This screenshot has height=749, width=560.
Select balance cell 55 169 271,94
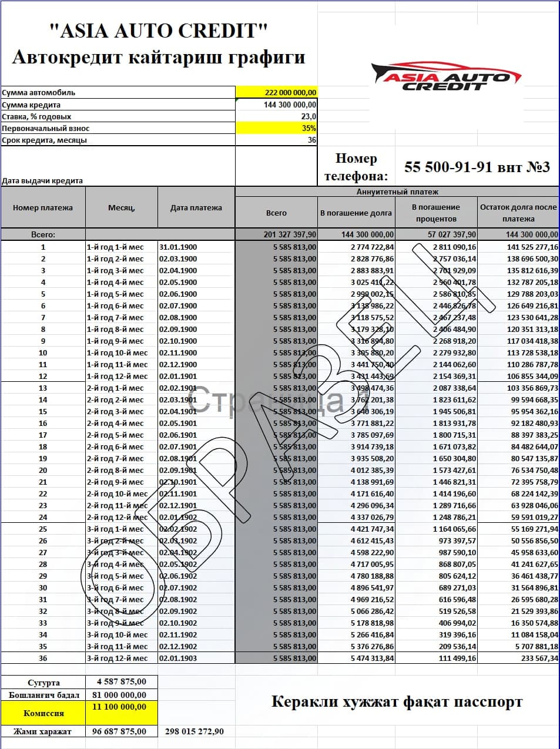coord(518,529)
